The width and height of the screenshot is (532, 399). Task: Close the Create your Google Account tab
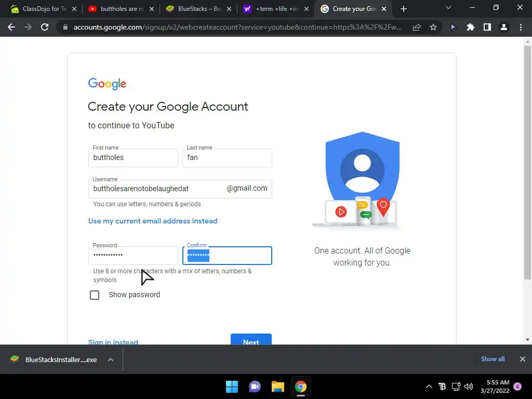(384, 9)
